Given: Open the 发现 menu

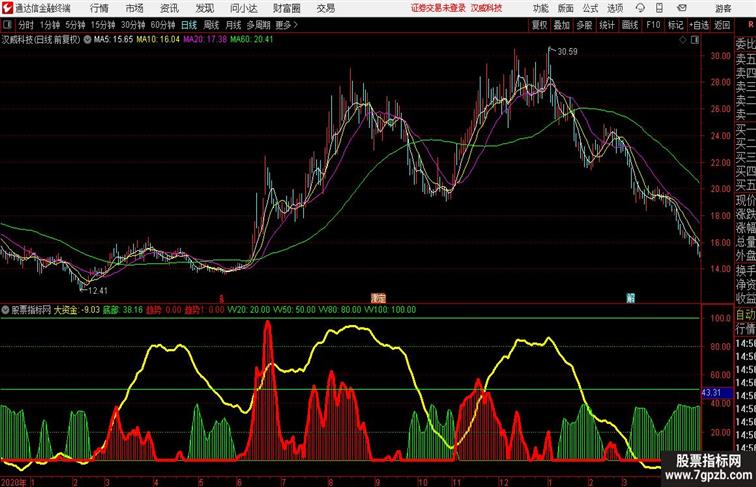Looking at the screenshot, I should coord(204,8).
